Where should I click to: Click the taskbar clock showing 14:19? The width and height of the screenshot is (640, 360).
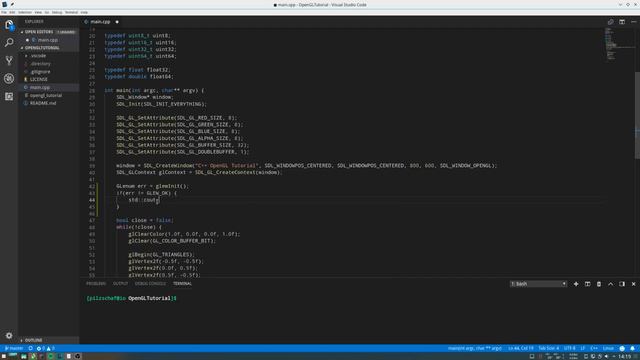coord(624,356)
